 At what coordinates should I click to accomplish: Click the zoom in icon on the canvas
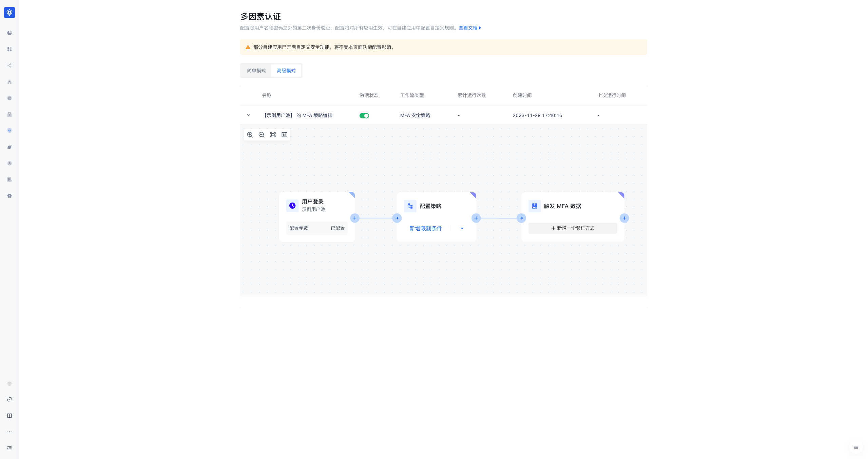(250, 135)
